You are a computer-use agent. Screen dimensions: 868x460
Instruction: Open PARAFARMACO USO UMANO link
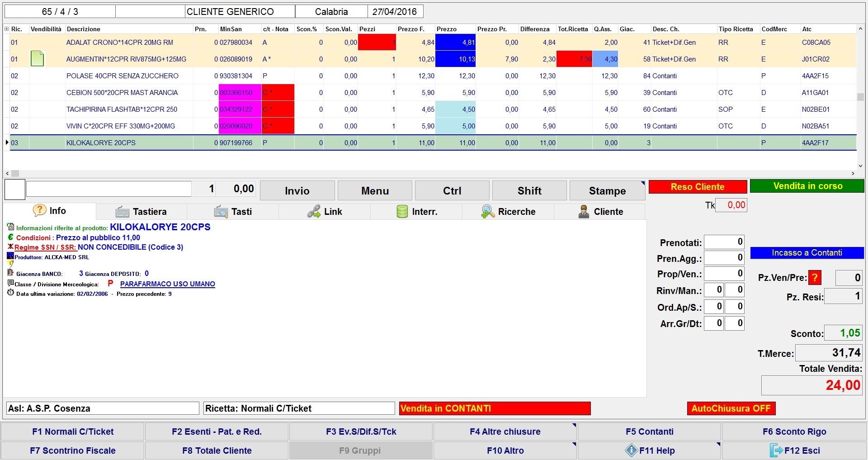tap(167, 284)
